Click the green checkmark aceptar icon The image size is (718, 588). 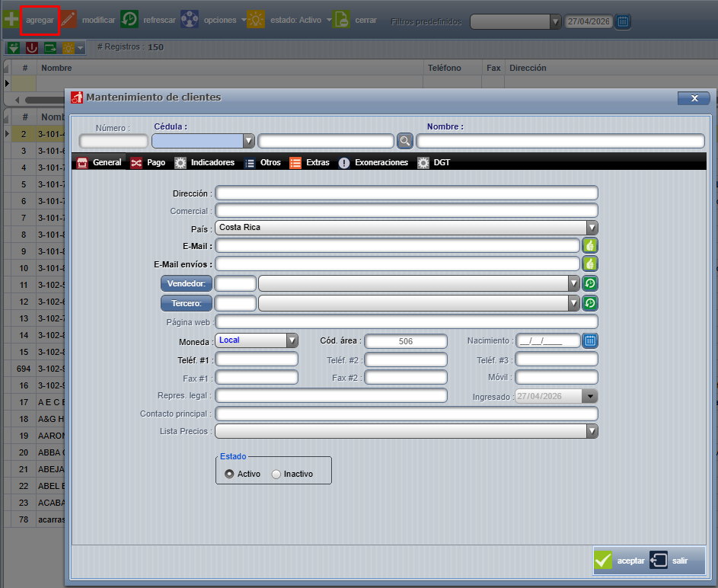(603, 560)
